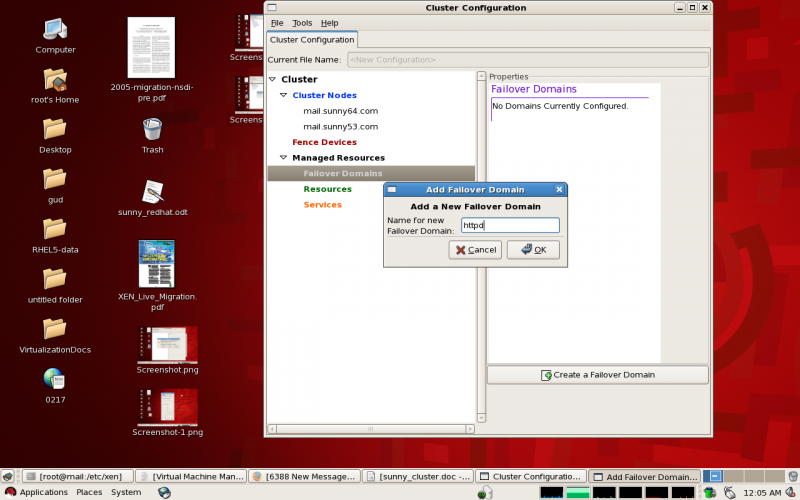The image size is (800, 500).
Task: Select the sunny_redhat.odt document icon
Action: pyautogui.click(x=153, y=192)
